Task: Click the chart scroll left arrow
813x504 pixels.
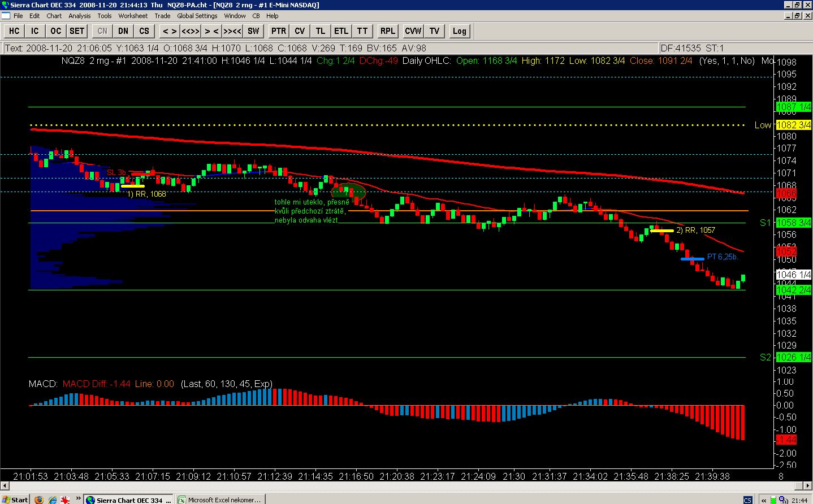Action: (5, 486)
